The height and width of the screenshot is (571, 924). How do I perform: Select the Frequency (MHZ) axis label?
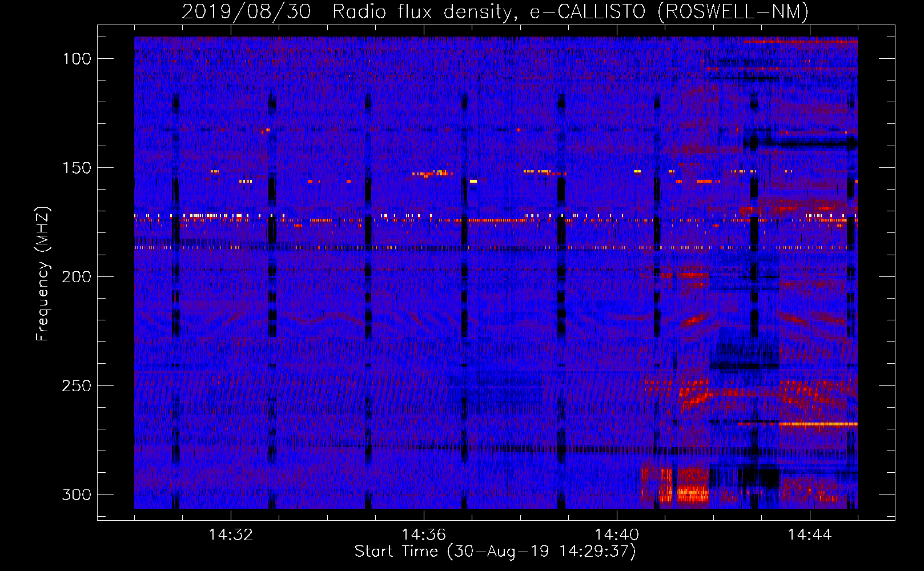point(43,274)
